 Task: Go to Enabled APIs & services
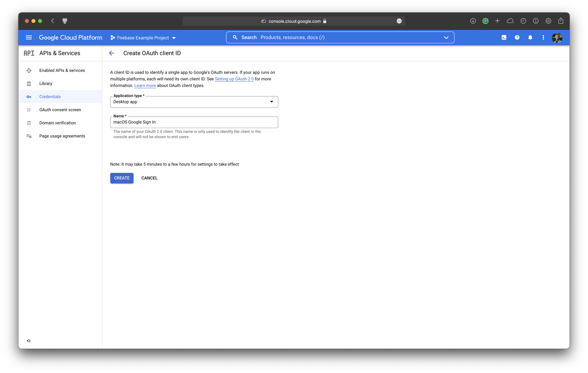point(62,70)
